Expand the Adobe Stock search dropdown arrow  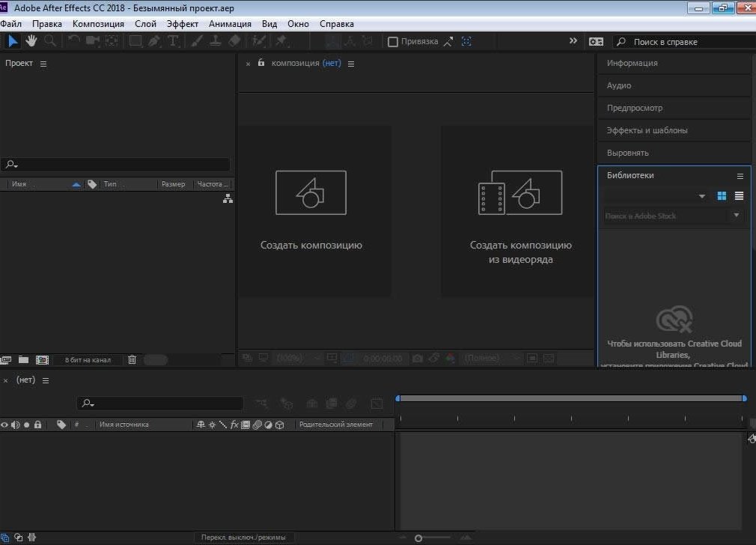[736, 216]
